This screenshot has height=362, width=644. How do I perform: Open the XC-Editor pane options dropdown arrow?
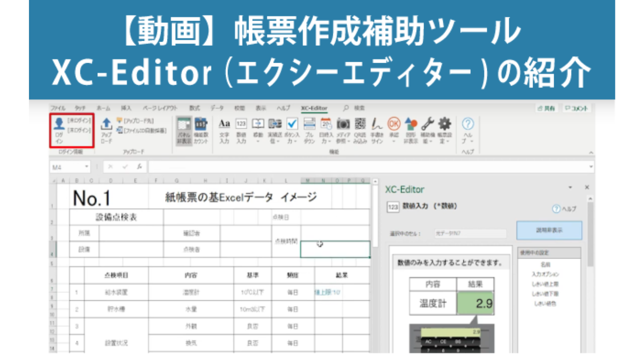click(570, 187)
